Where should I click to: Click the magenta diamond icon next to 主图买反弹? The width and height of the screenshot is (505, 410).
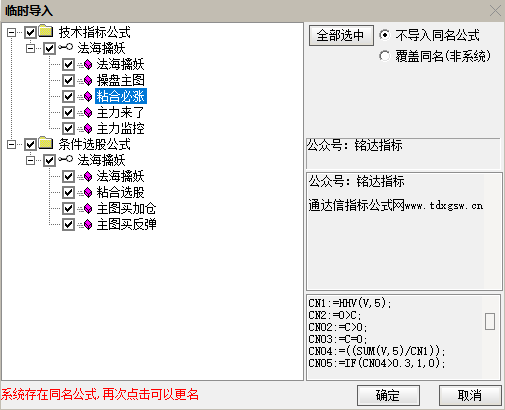coord(88,225)
